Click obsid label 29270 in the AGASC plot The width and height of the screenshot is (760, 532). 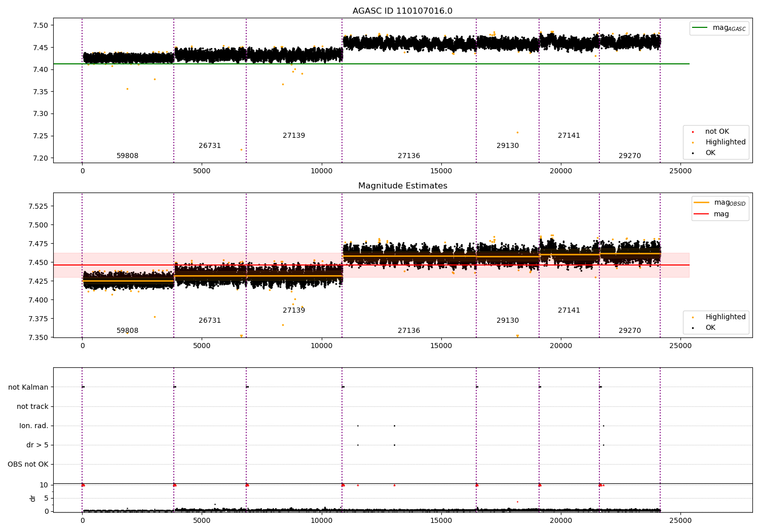630,156
